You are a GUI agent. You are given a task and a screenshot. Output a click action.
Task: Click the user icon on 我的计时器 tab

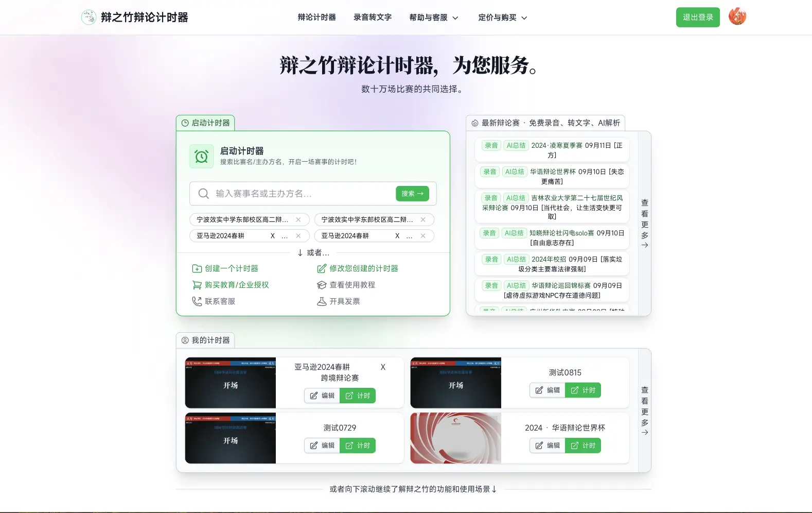(x=185, y=340)
